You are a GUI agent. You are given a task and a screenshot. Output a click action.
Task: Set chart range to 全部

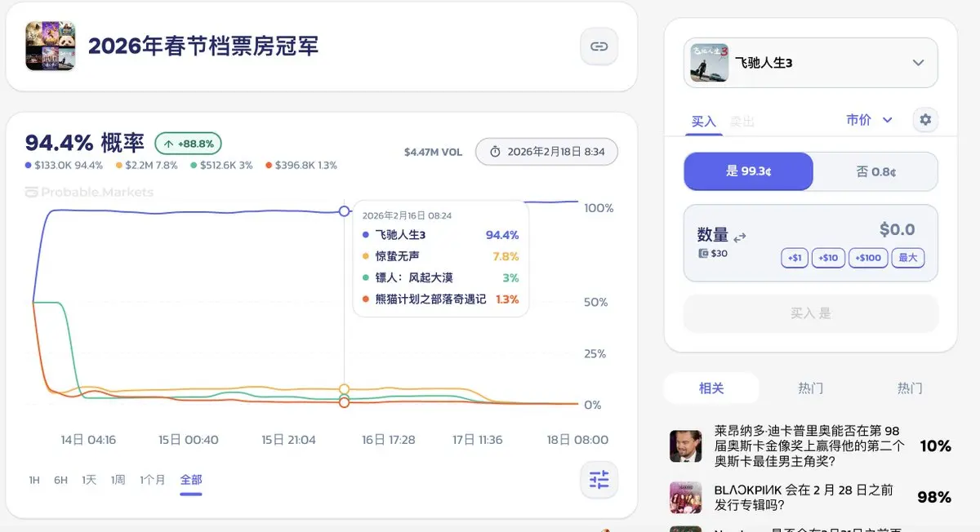coord(191,480)
